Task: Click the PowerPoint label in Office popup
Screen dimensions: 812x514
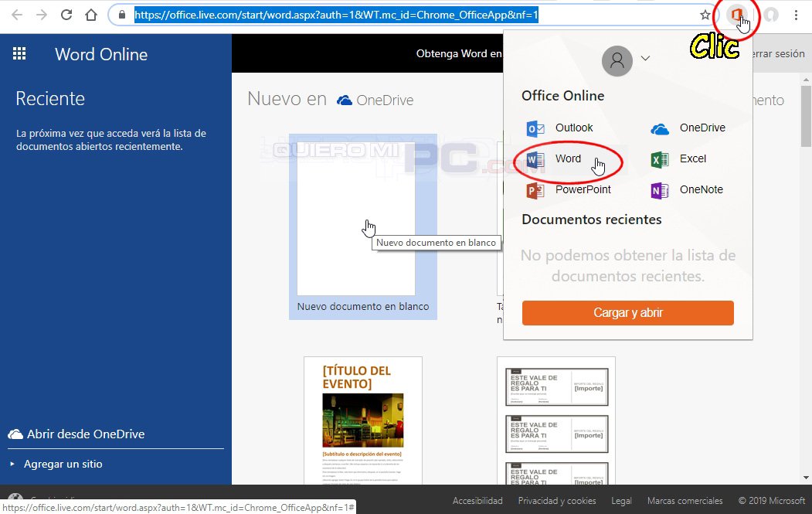Action: tap(583, 189)
